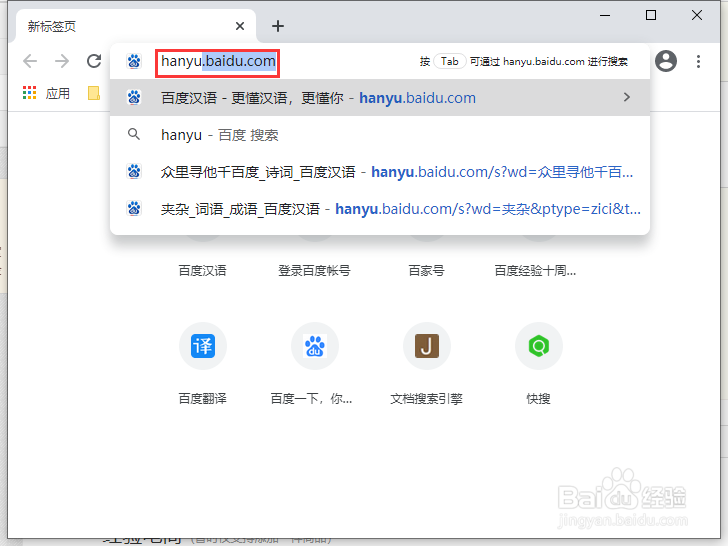
Task: Click 百度汉语 shortcut label
Action: coord(202,271)
